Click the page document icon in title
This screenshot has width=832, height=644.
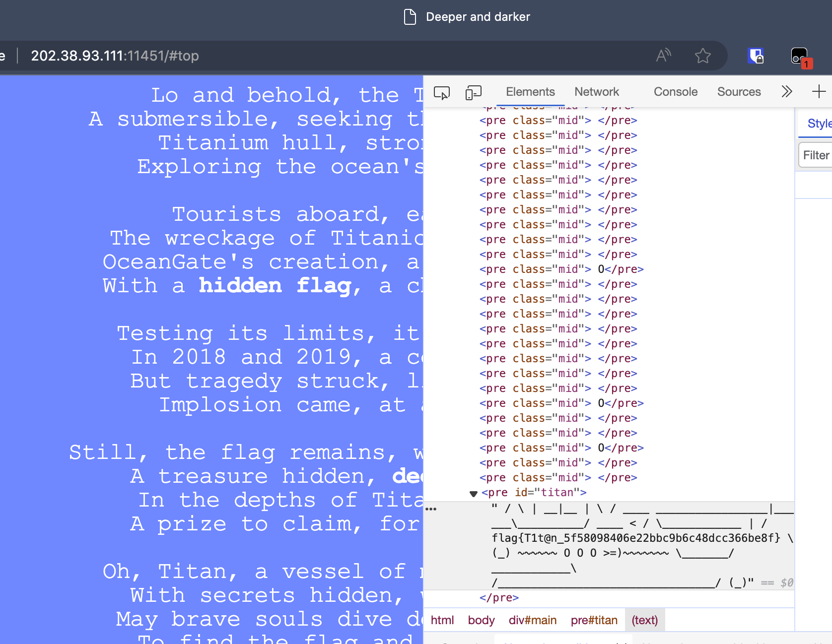pos(410,17)
